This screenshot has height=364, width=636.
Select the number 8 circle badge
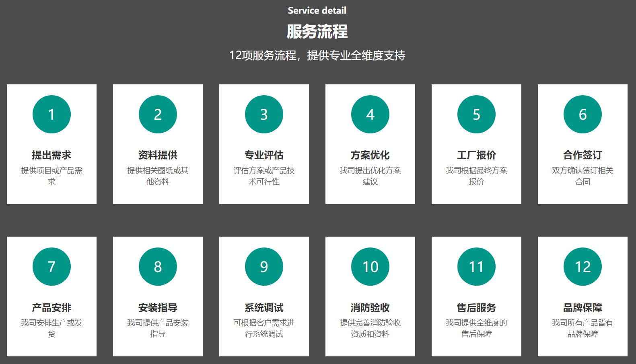(158, 267)
